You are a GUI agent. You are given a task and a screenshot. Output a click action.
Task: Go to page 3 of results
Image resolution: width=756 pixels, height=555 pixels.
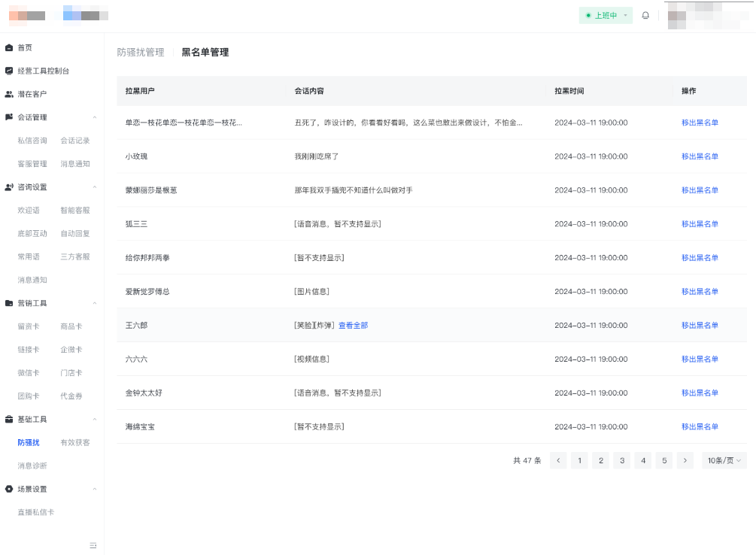point(621,460)
